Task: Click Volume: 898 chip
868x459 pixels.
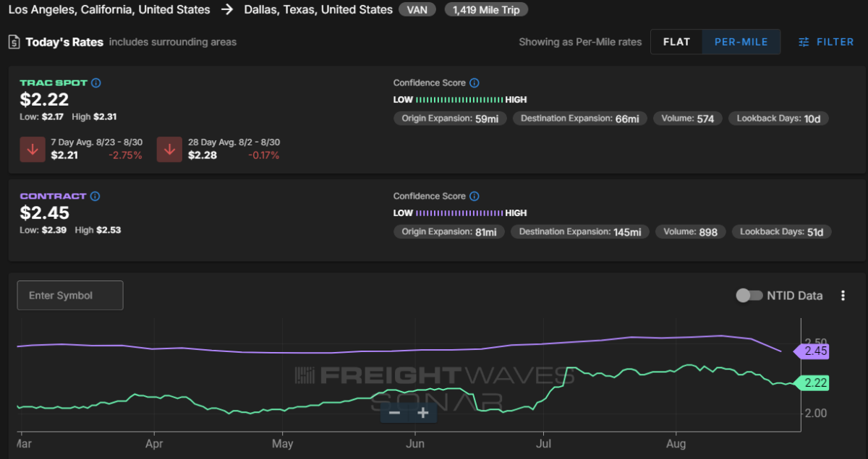Action: [x=690, y=232]
